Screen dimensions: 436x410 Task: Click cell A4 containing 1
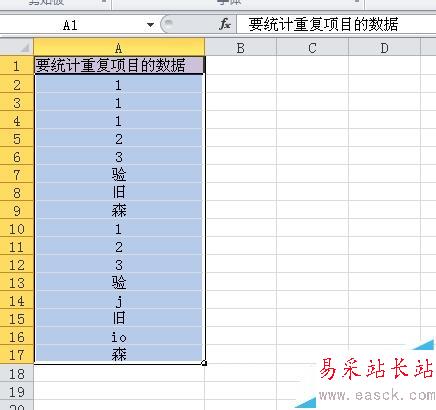click(119, 120)
